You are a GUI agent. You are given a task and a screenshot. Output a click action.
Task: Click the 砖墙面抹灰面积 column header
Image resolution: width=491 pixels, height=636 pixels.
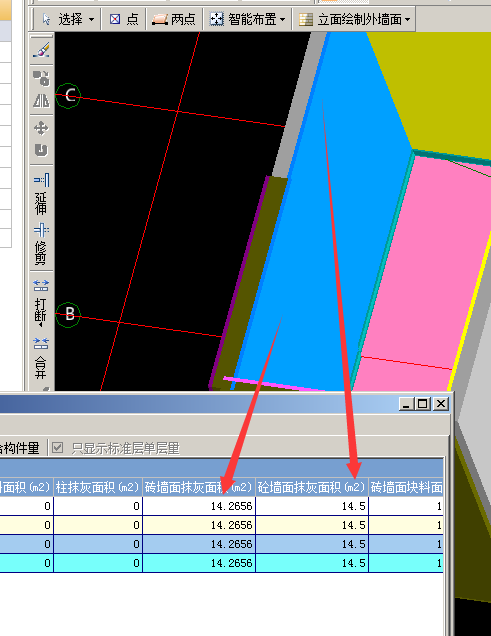pyautogui.click(x=199, y=487)
